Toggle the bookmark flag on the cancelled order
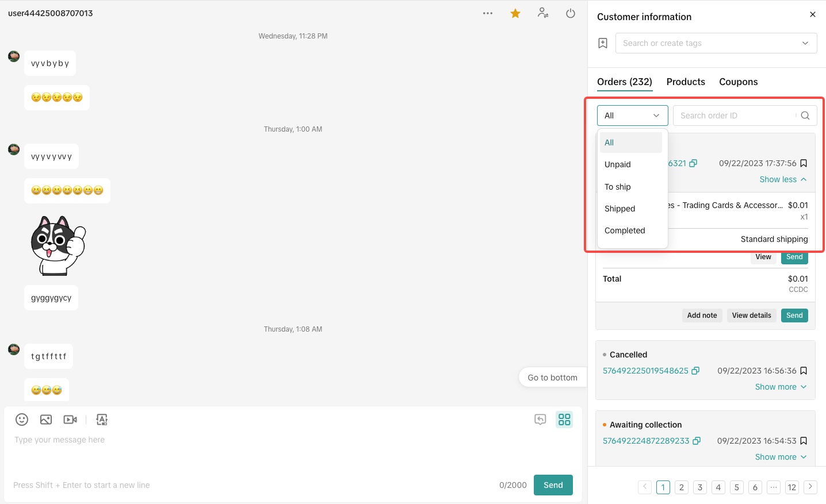 tap(804, 371)
